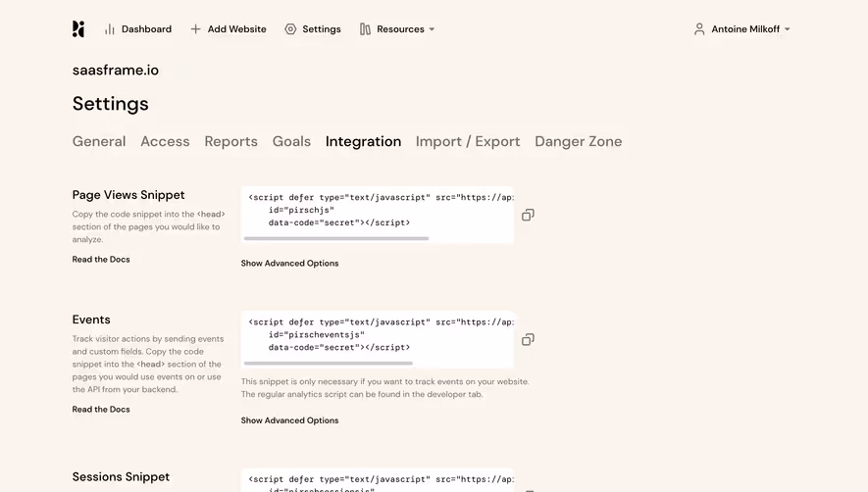Copy the Page Views snippet code
This screenshot has height=492, width=868.
528,215
